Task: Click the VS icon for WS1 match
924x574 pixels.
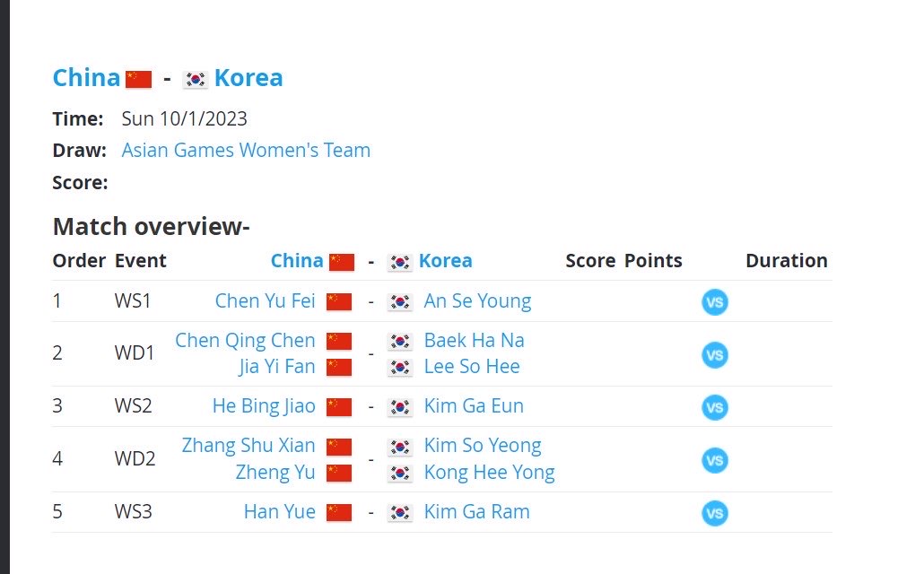Action: coord(714,302)
